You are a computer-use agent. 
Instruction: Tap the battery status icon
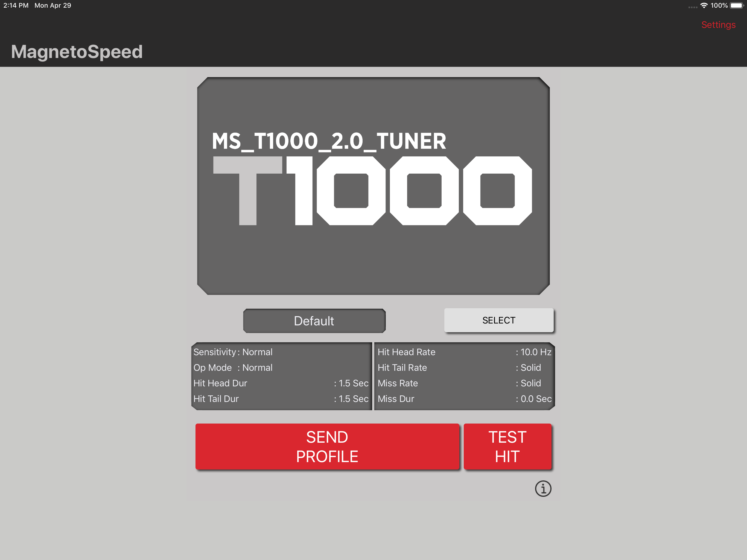(x=737, y=5)
